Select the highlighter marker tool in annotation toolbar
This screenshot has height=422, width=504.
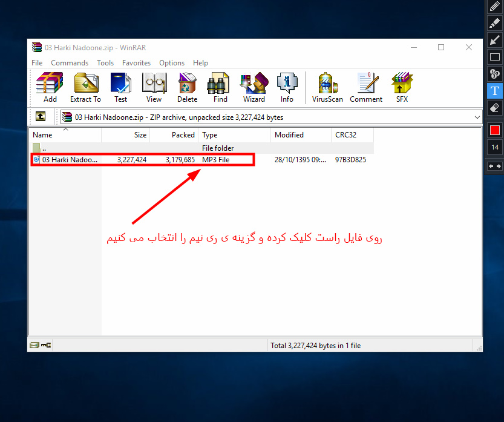coord(495,24)
